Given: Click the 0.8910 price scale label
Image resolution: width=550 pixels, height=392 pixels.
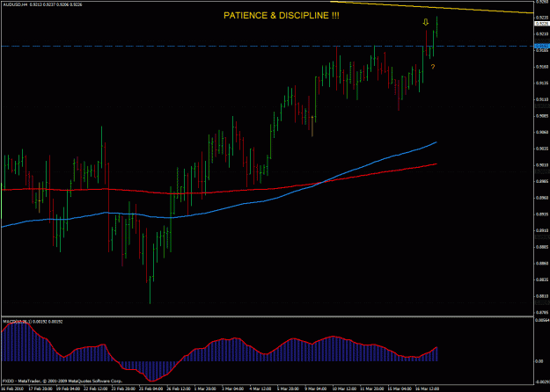Looking at the screenshot, I should click(542, 230).
